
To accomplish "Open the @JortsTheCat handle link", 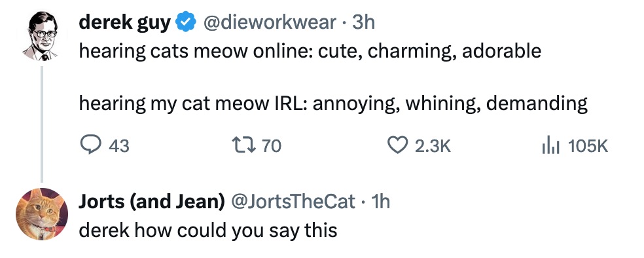I will pyautogui.click(x=293, y=202).
